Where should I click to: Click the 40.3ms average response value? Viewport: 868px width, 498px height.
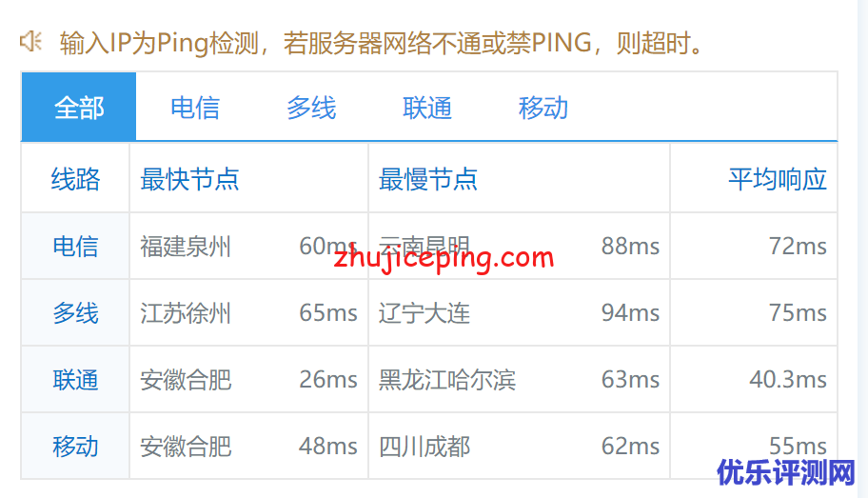(788, 380)
